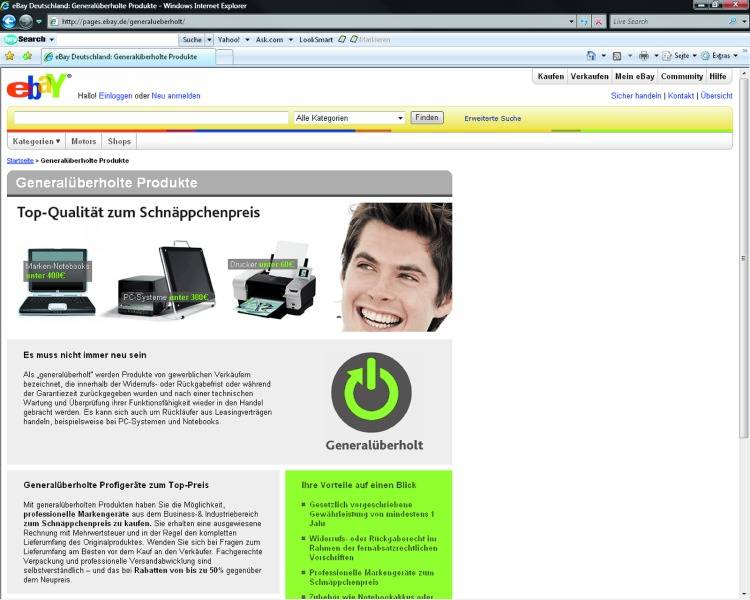Select the eBay Deutschland browser tab
The height and width of the screenshot is (600, 750).
tap(128, 56)
